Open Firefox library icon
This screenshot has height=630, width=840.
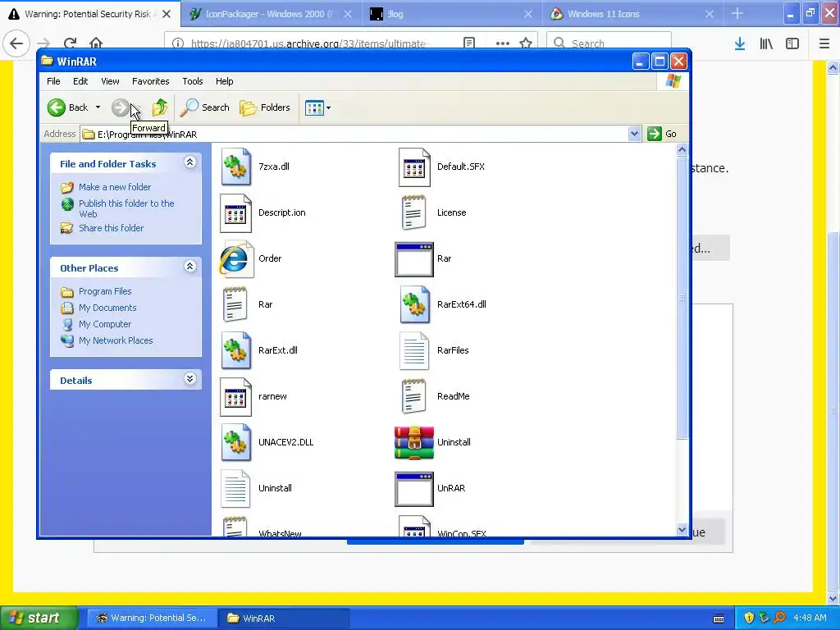coord(766,43)
